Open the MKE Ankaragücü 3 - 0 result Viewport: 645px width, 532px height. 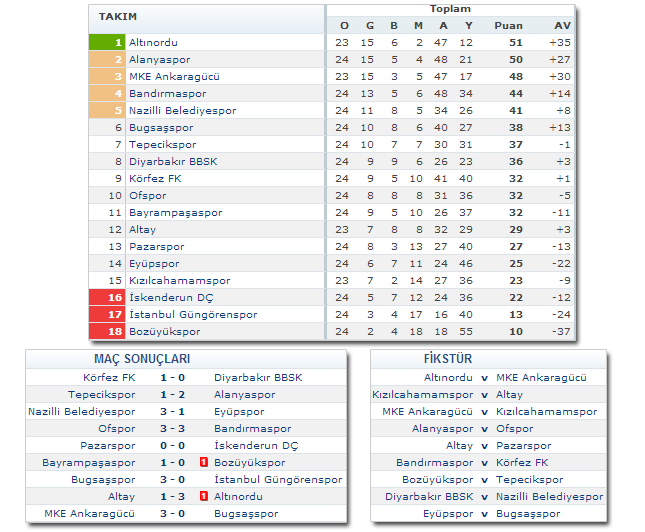point(174,513)
